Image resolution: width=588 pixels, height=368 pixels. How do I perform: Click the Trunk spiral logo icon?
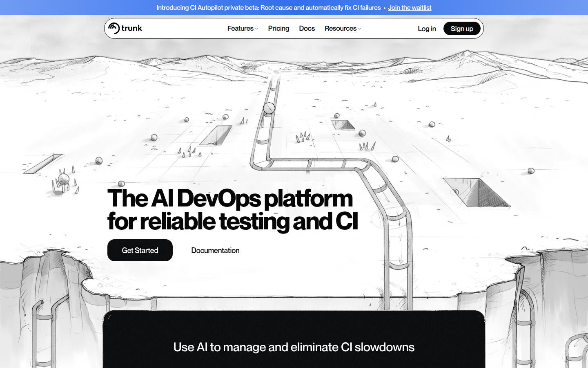tap(114, 28)
